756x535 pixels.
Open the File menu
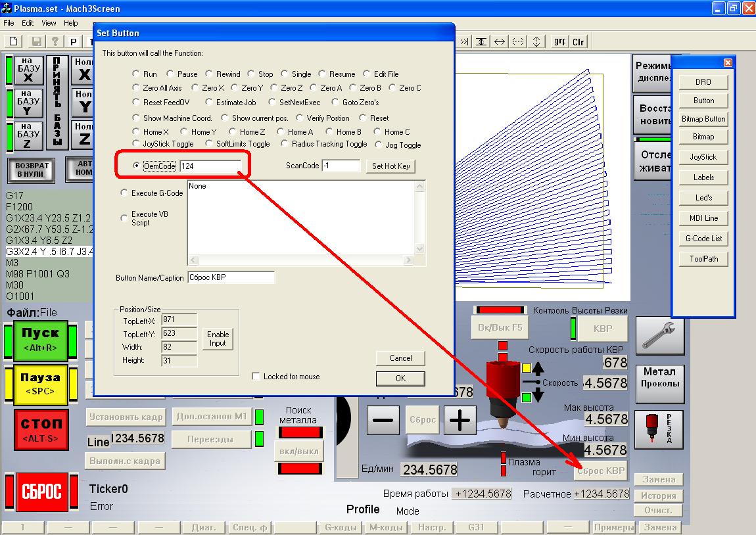point(9,22)
